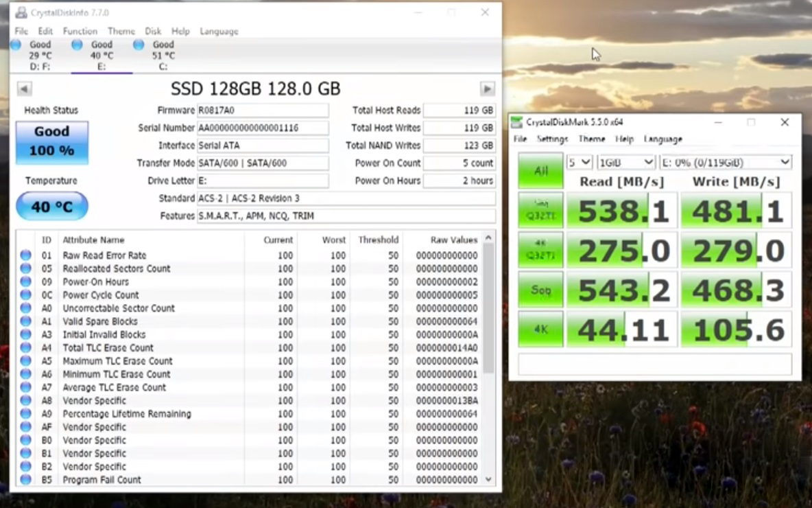Open the 1GiB test size dropdown

[625, 162]
